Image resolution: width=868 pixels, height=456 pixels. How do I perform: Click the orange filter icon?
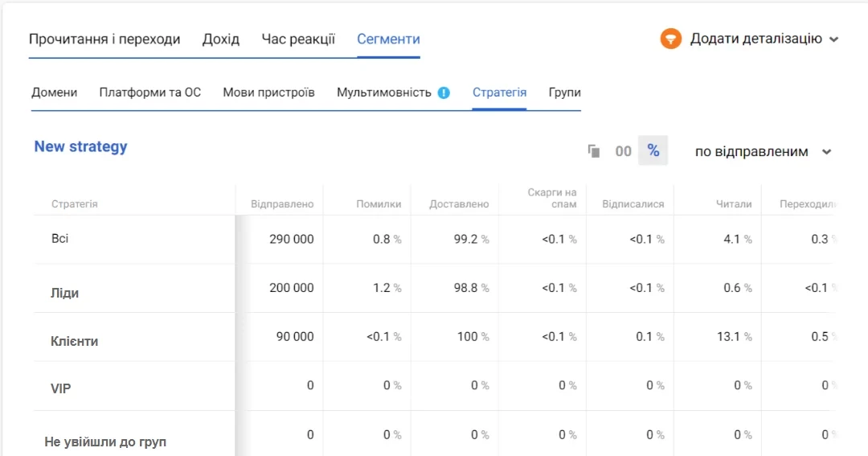click(670, 39)
